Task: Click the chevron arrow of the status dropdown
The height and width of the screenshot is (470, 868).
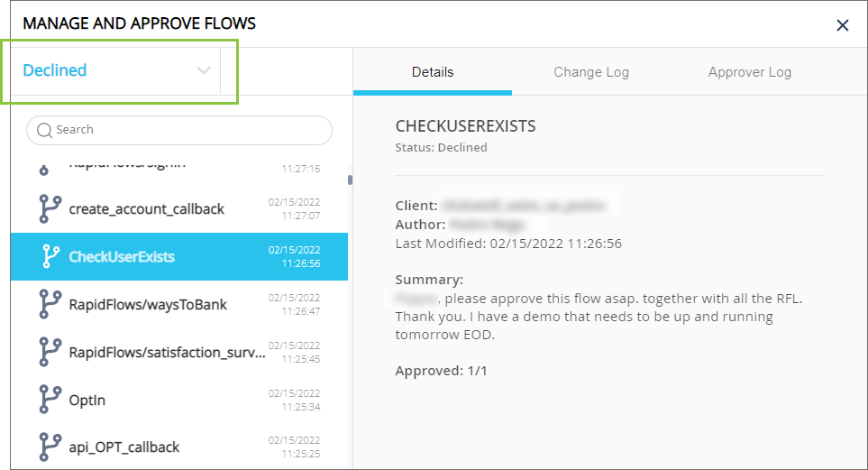Action: tap(204, 70)
